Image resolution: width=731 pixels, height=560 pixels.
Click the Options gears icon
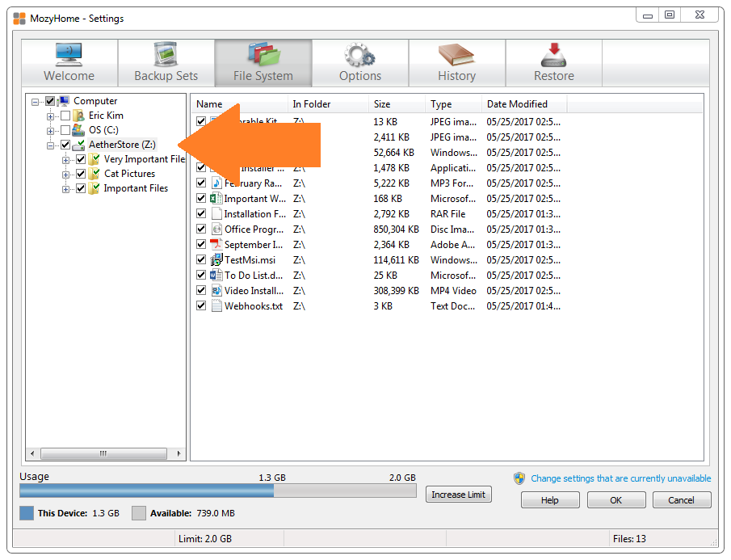(x=360, y=54)
